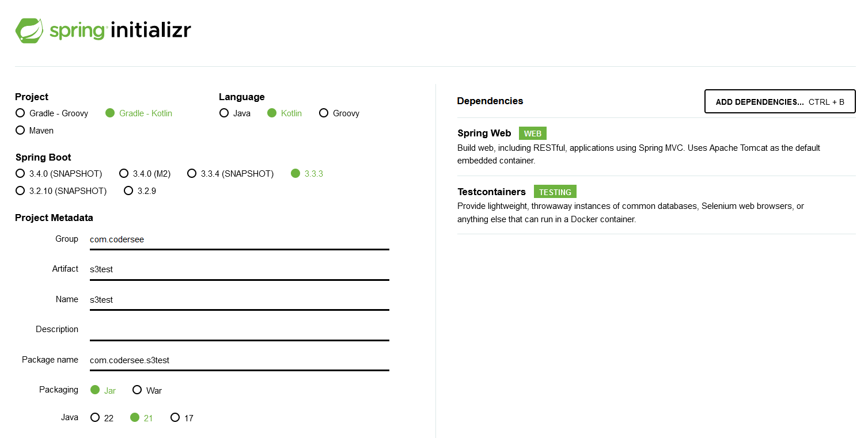Viewport: 868px width, 438px height.
Task: Choose Java as the language
Action: point(224,113)
